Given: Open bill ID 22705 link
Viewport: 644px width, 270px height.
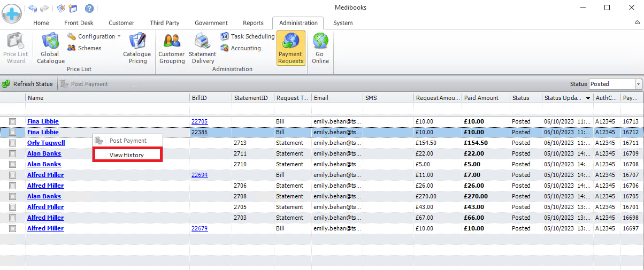Looking at the screenshot, I should 200,121.
